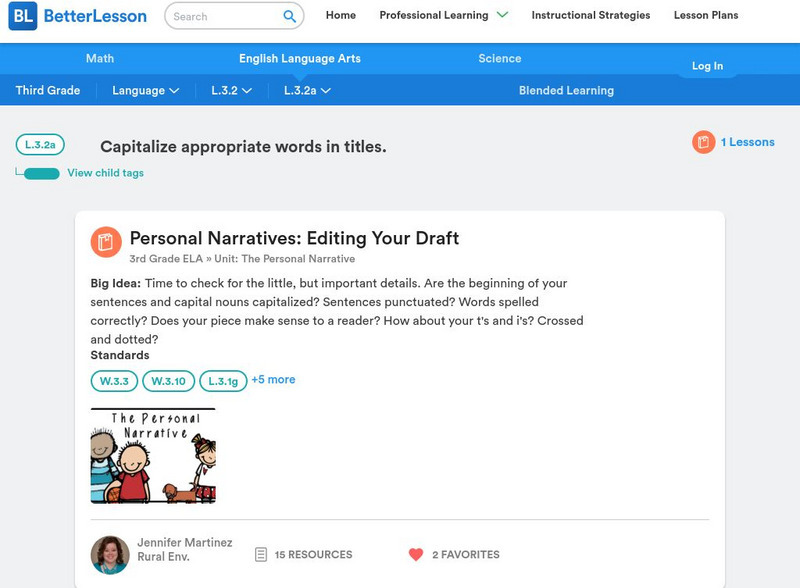Switch to the Math subject tab
This screenshot has height=588, width=800.
pyautogui.click(x=100, y=59)
